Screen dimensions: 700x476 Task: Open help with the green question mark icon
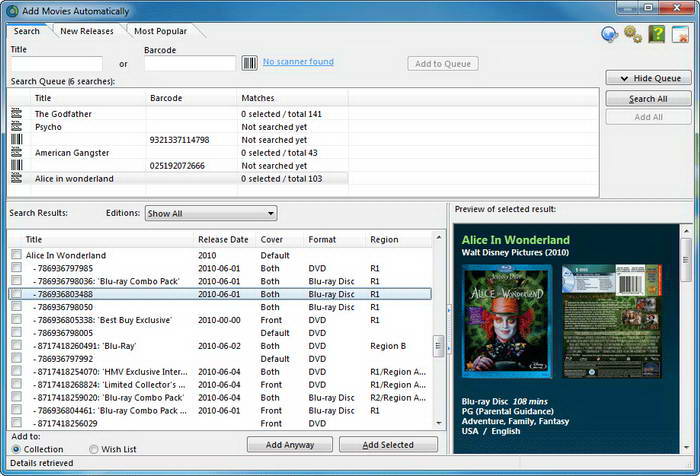click(x=657, y=34)
